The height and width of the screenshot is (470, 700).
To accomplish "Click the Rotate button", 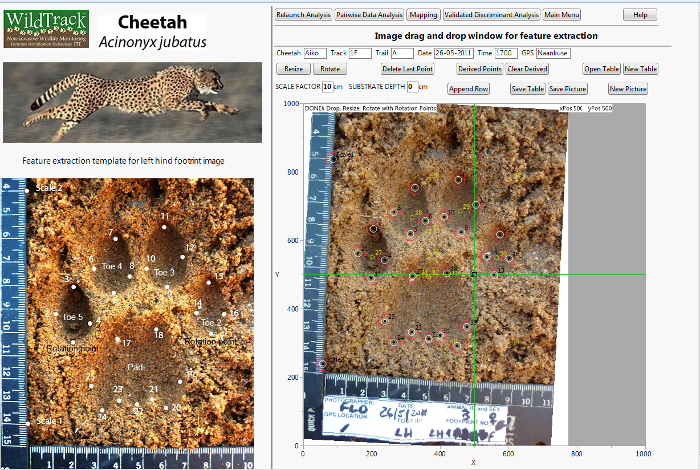I will click(328, 69).
